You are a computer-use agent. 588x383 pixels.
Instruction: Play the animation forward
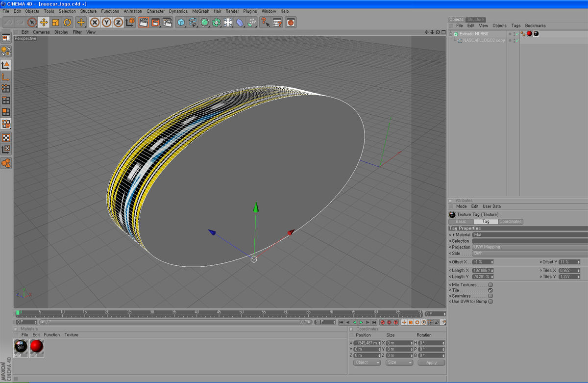[361, 322]
